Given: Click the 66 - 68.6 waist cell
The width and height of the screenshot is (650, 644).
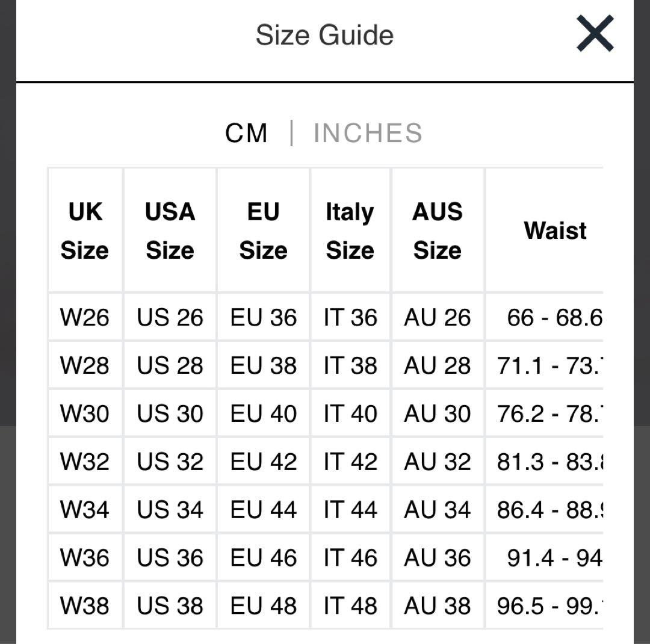Looking at the screenshot, I should coord(554,317).
